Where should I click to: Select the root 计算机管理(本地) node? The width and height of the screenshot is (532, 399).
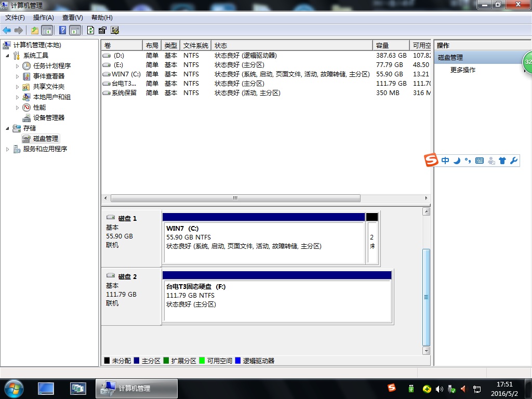[37, 45]
